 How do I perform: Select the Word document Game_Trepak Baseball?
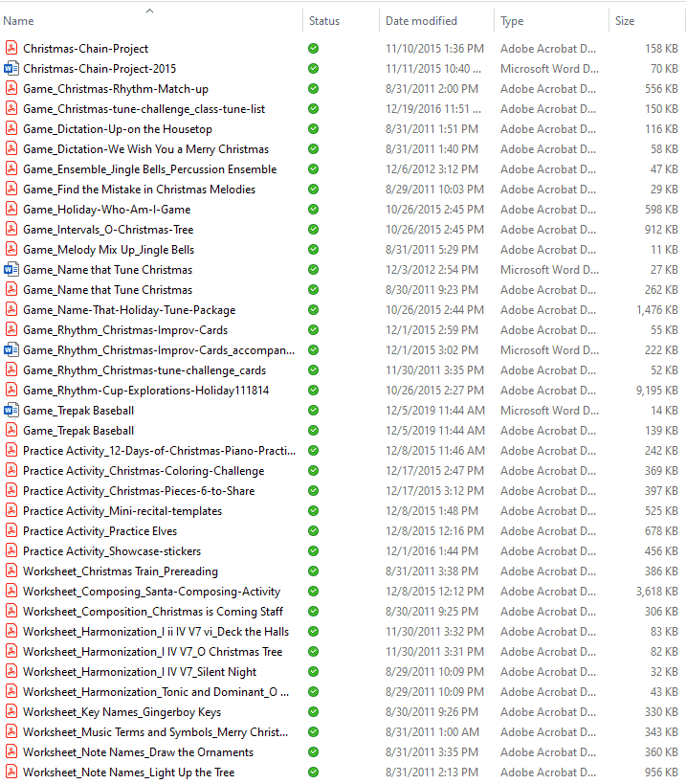[x=78, y=411]
